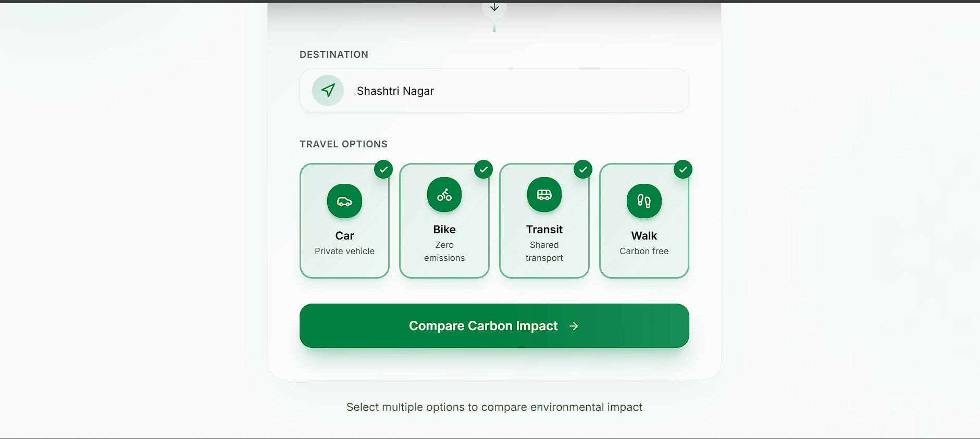Uncheck the Bike option checkmark badge

pos(483,169)
